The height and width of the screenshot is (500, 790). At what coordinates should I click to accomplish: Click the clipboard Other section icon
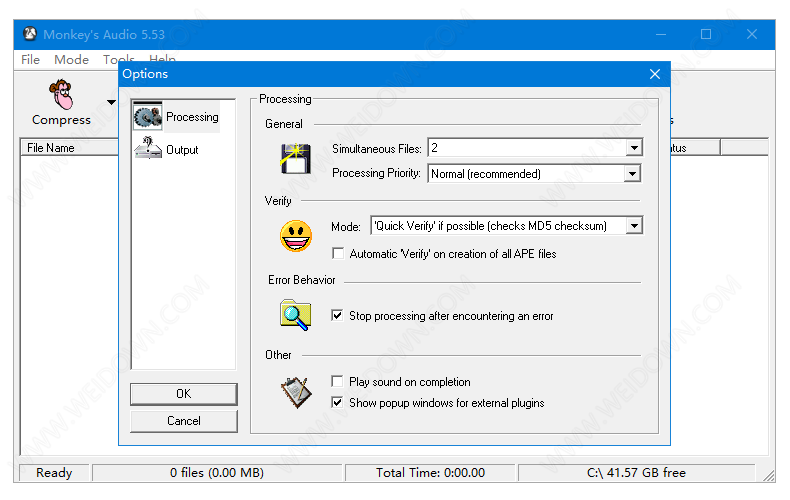(x=296, y=392)
